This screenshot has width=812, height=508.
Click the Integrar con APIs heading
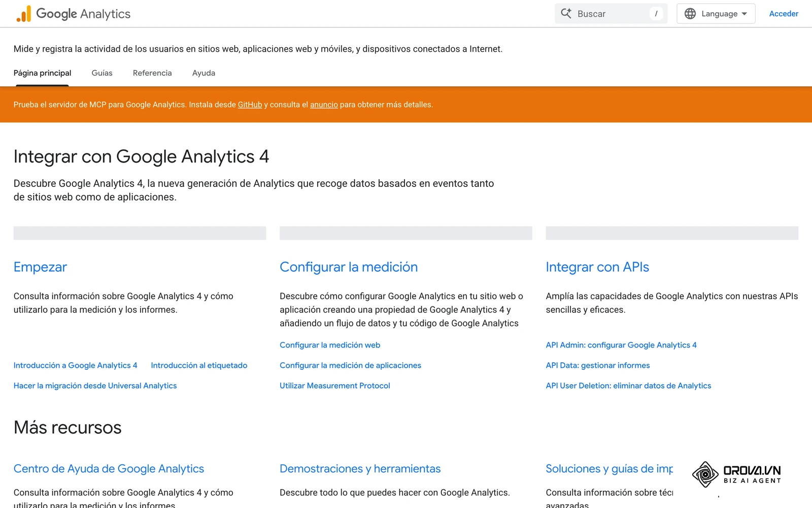(597, 267)
